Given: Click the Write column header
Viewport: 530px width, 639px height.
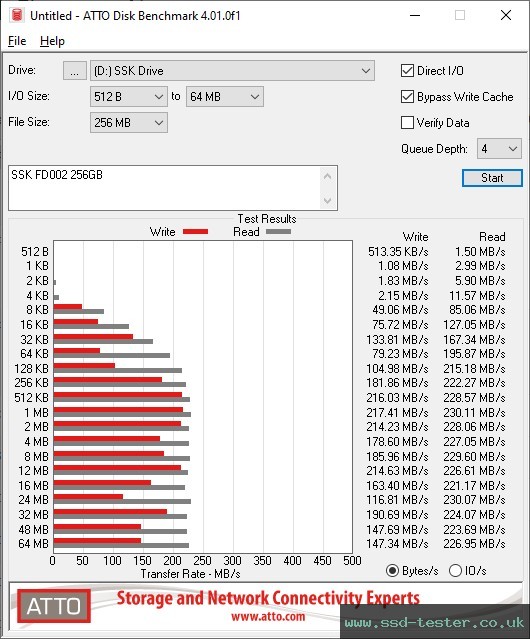Looking at the screenshot, I should (416, 237).
